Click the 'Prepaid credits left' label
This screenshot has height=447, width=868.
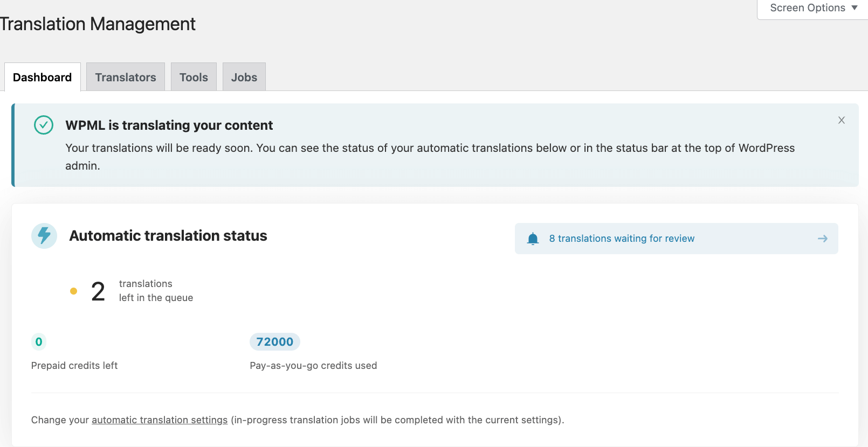pyautogui.click(x=74, y=366)
